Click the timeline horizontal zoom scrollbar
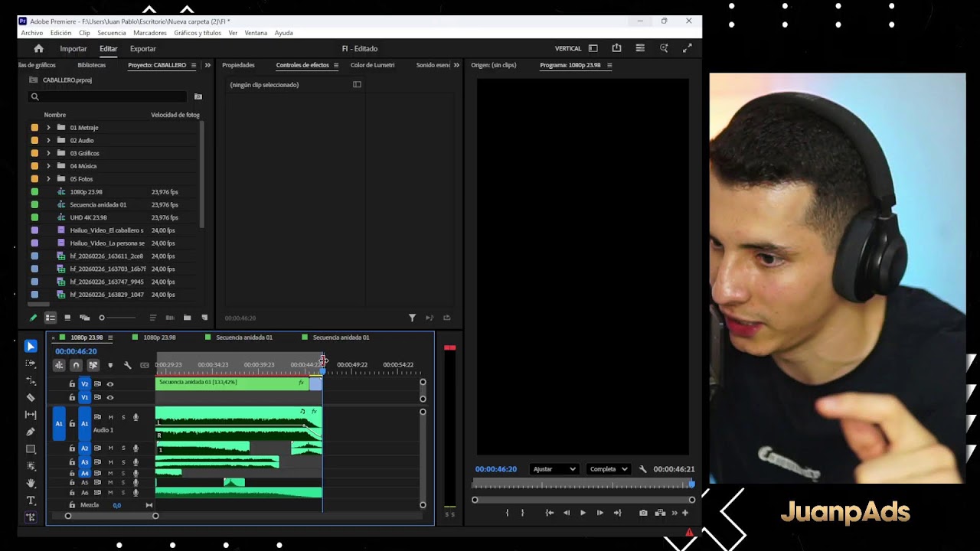 [x=112, y=516]
